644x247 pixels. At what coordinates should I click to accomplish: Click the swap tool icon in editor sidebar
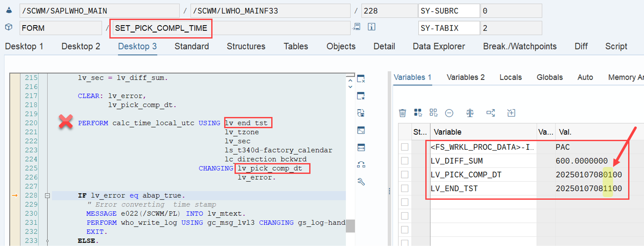pos(361,113)
